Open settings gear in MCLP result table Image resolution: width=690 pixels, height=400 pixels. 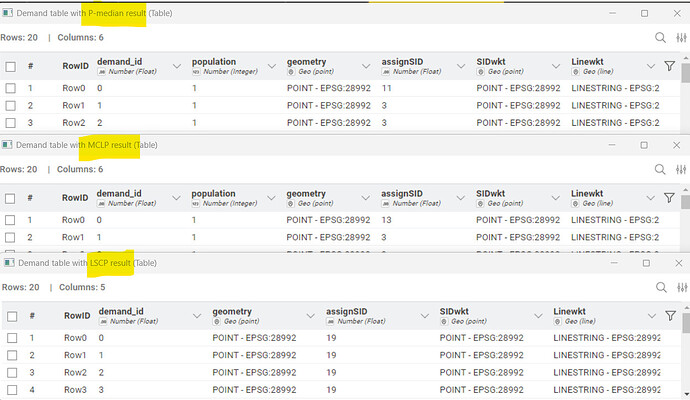[679, 169]
